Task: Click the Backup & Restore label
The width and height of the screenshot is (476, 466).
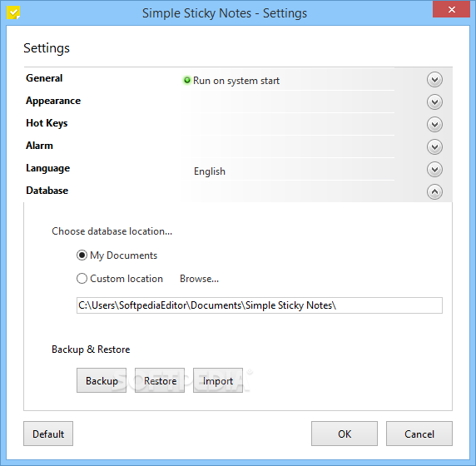Action: [x=91, y=349]
